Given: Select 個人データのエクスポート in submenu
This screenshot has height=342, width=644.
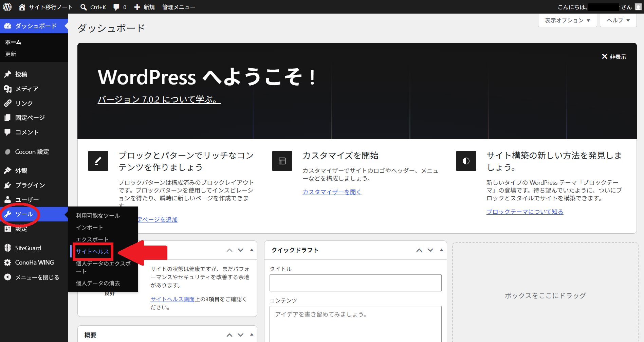Looking at the screenshot, I should [x=103, y=267].
